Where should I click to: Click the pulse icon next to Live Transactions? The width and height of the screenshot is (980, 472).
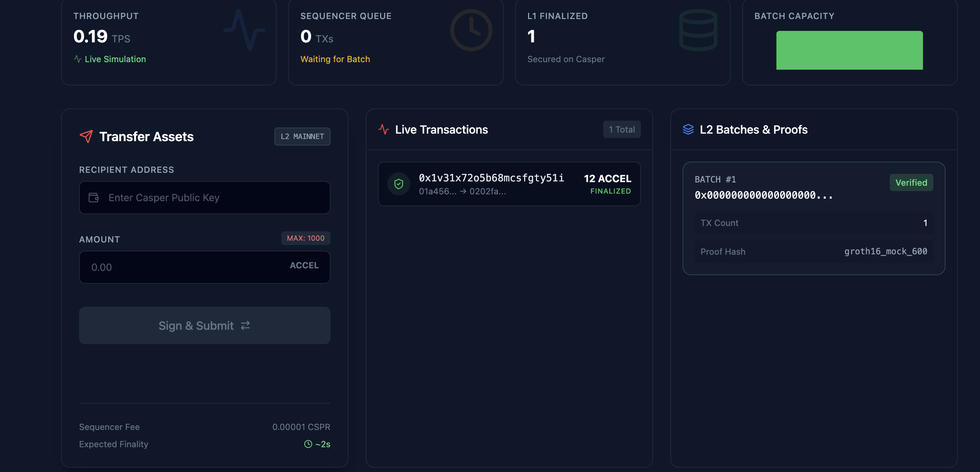click(383, 129)
